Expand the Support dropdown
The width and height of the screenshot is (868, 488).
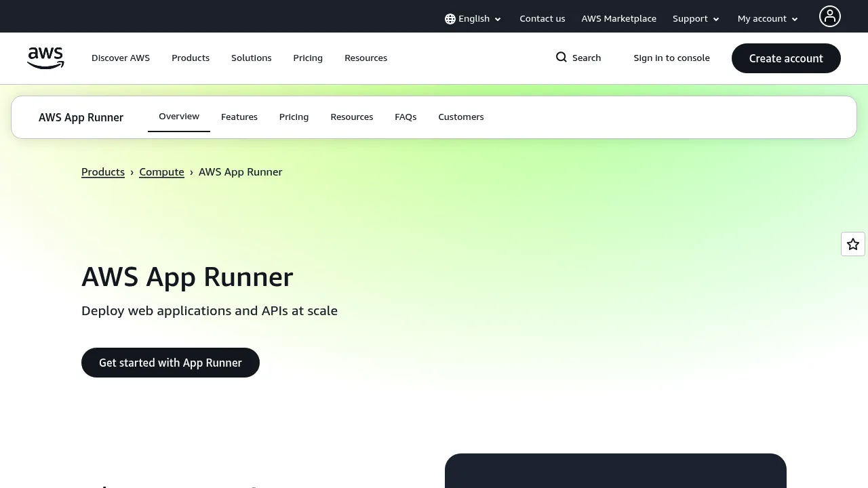[x=696, y=19]
